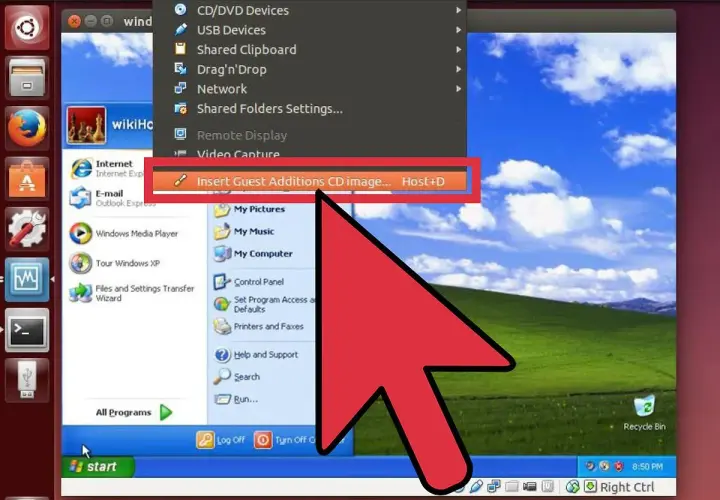Open My Pictures folder
Image resolution: width=720 pixels, height=500 pixels.
pos(249,209)
